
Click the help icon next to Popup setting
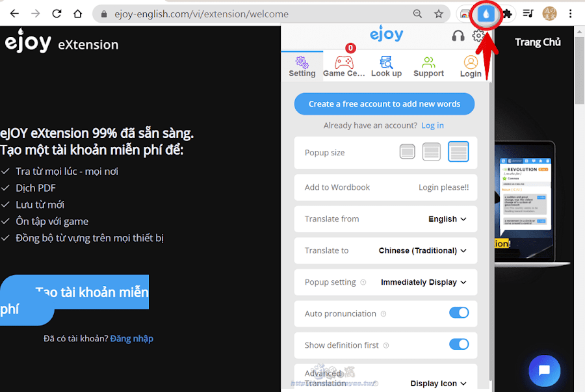(363, 282)
